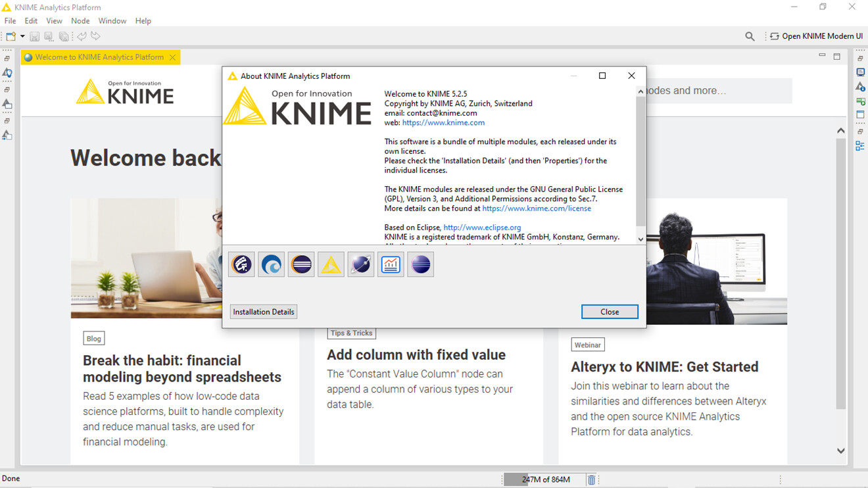Show the lightbulb Workflow Coach view in left sidebar
This screenshot has width=868, height=488.
tap(7, 73)
